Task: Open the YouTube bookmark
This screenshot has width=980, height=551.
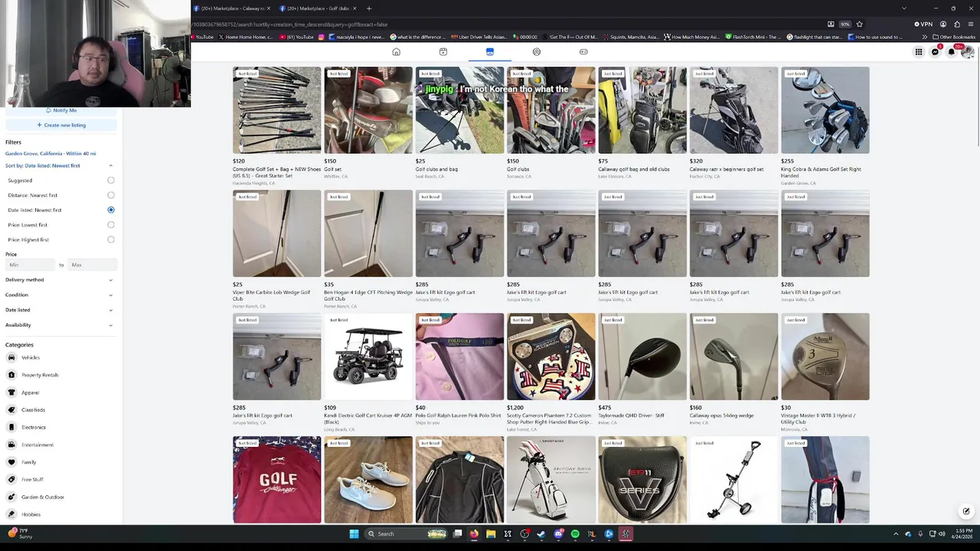Action: coord(203,37)
